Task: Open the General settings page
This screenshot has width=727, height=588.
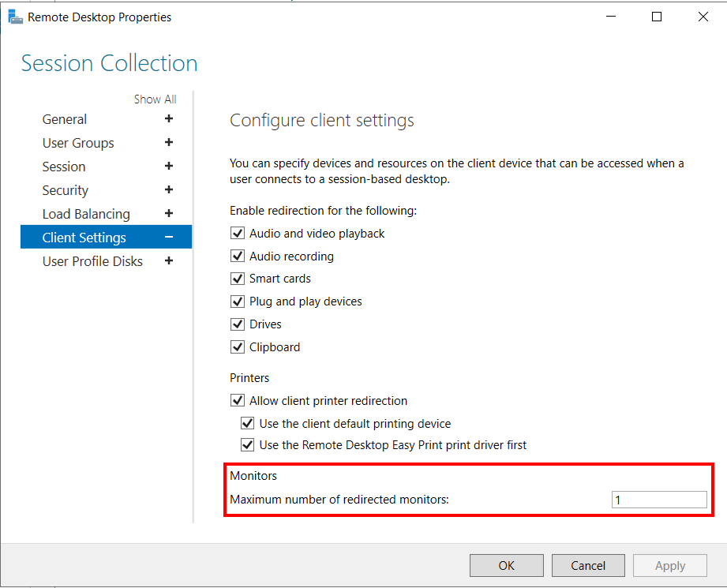Action: tap(65, 119)
